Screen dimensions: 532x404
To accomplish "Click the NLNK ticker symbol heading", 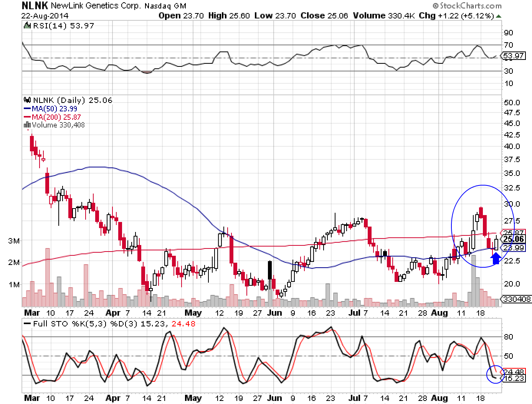I will tap(35, 6).
